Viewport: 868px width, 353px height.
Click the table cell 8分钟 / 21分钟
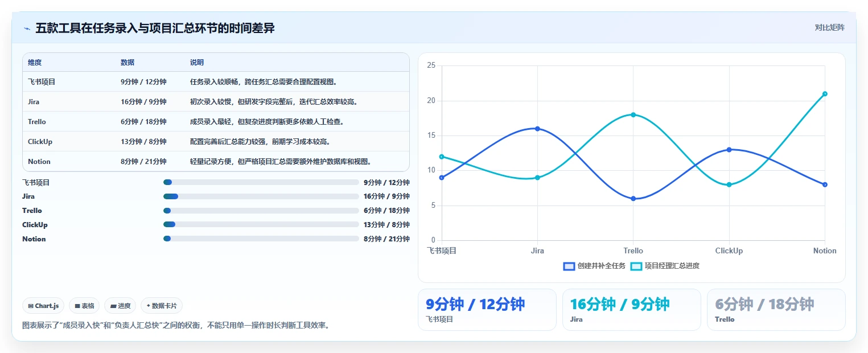click(143, 162)
